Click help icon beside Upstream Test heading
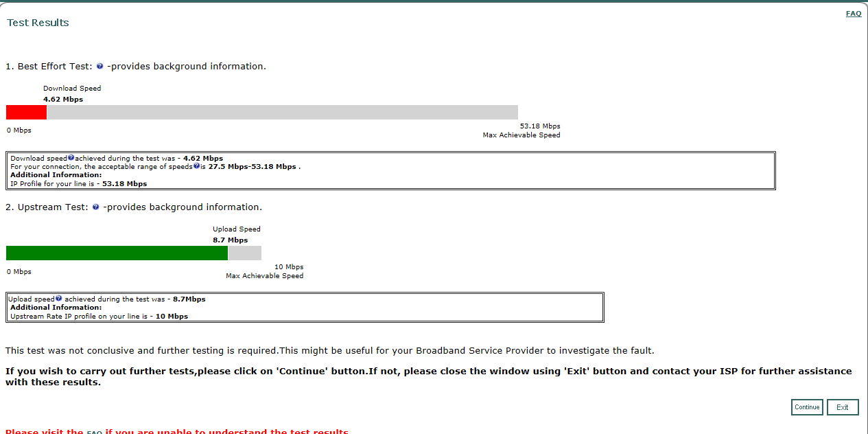Image resolution: width=868 pixels, height=434 pixels. [x=96, y=207]
